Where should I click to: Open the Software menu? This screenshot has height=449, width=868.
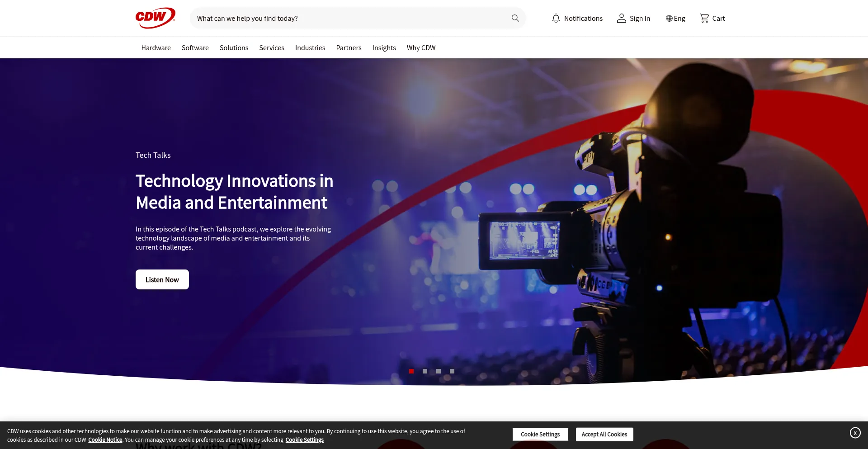(x=195, y=47)
